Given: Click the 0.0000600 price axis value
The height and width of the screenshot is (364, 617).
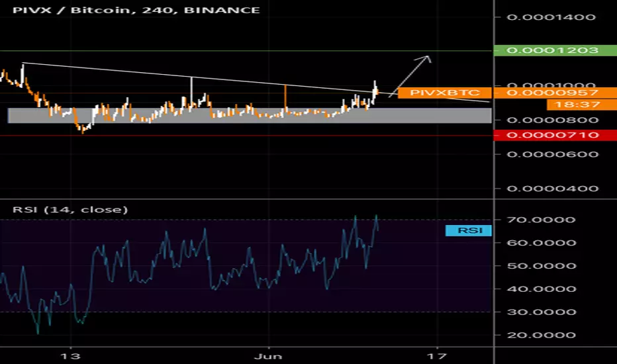Looking at the screenshot, I should (553, 154).
